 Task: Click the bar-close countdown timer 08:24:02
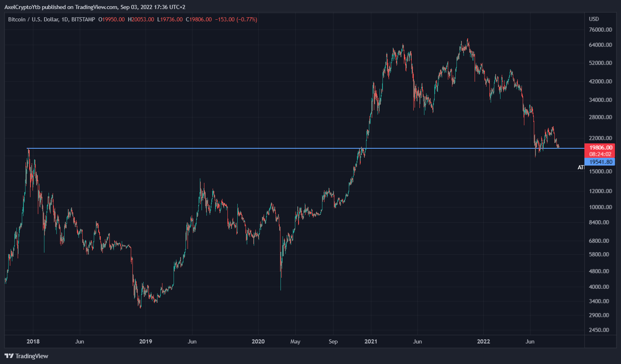pos(601,154)
